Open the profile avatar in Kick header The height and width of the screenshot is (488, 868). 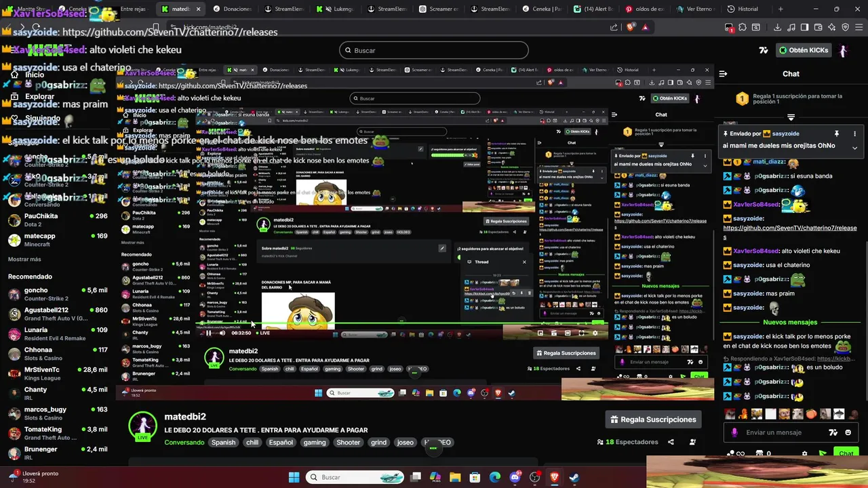[x=843, y=50]
